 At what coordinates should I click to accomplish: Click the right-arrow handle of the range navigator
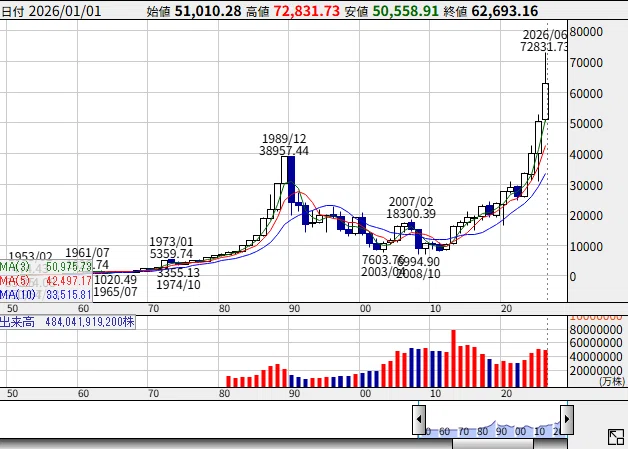[x=567, y=419]
